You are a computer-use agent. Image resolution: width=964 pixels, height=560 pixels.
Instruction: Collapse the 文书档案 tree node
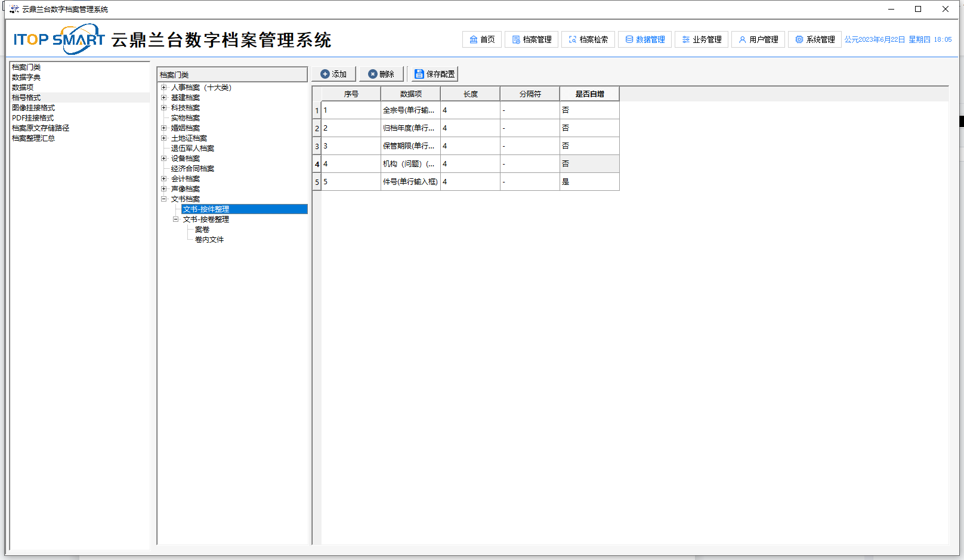[x=163, y=199]
